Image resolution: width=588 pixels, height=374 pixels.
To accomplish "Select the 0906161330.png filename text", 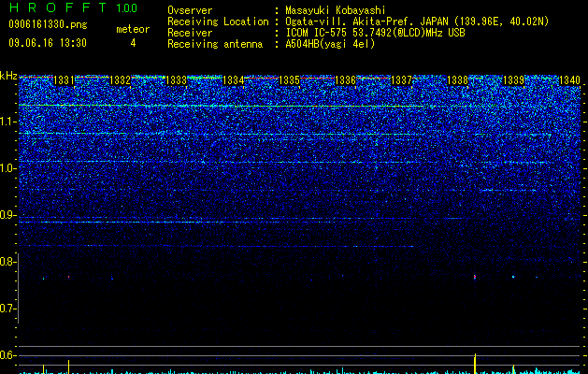I will click(x=48, y=25).
